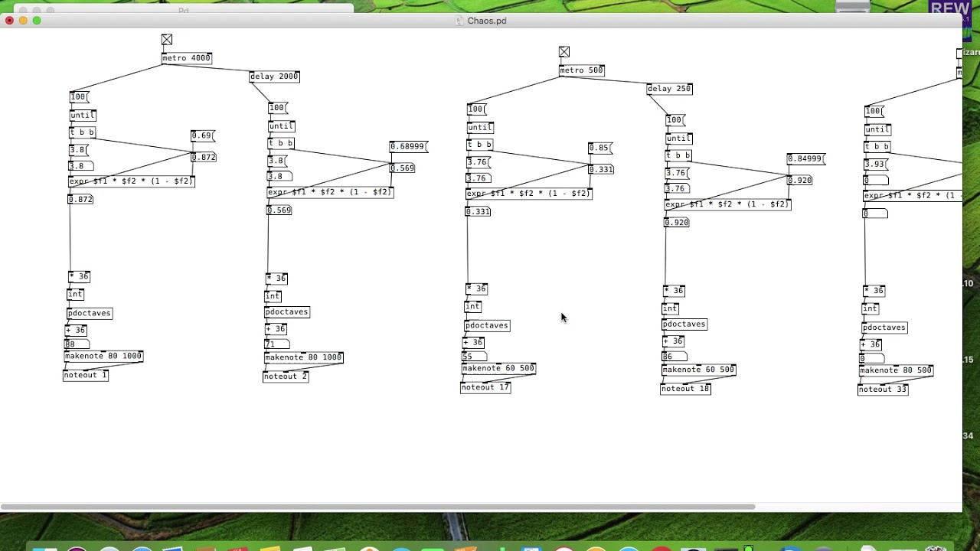Click the 100 message box under delay 2000
Viewport: 980px width, 551px height.
(278, 108)
